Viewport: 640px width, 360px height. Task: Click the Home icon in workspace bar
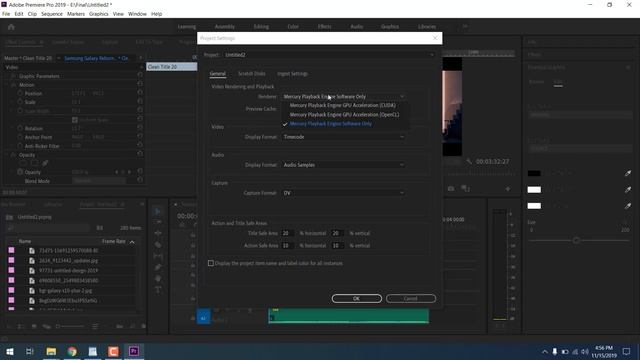[x=11, y=27]
